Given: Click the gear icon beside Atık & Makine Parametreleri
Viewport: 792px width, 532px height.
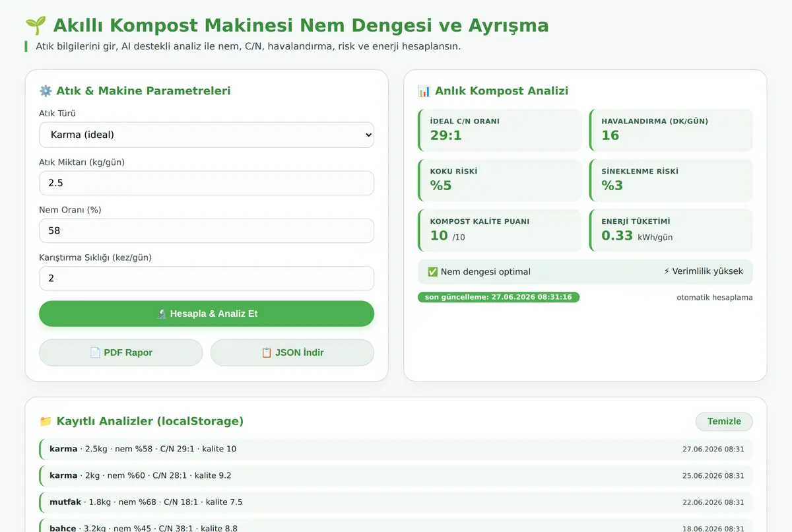Looking at the screenshot, I should coord(46,91).
